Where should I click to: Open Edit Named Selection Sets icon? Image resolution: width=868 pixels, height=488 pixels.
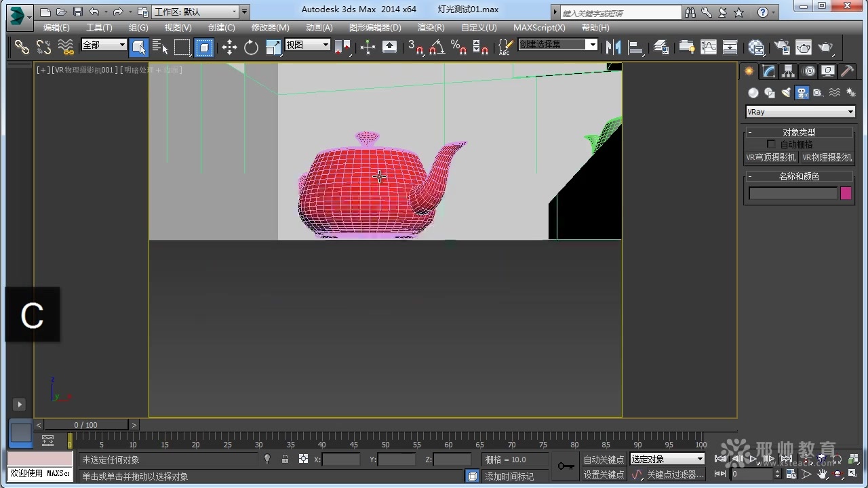tap(505, 47)
